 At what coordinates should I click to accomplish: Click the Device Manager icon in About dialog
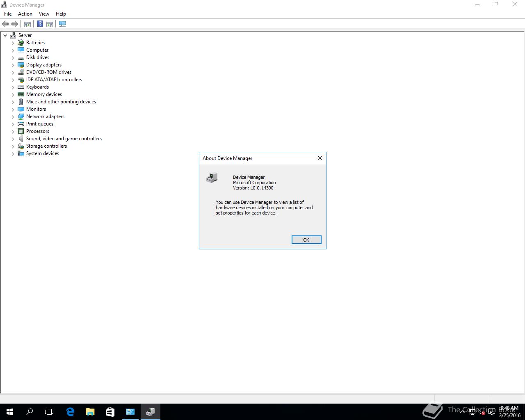tap(212, 178)
